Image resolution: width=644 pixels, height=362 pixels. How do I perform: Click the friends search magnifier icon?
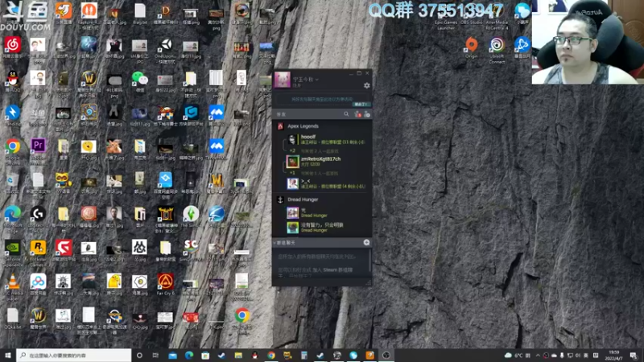pos(346,114)
